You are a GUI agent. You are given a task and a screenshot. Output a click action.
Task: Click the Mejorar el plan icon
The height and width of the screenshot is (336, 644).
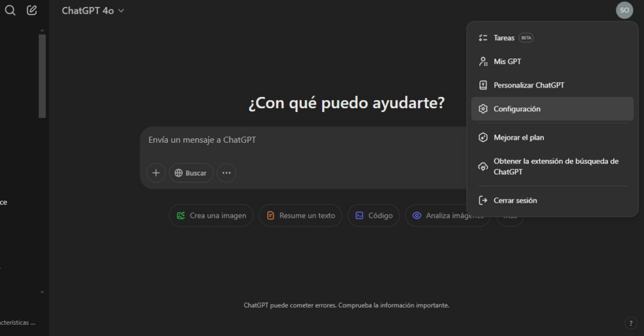click(x=483, y=138)
